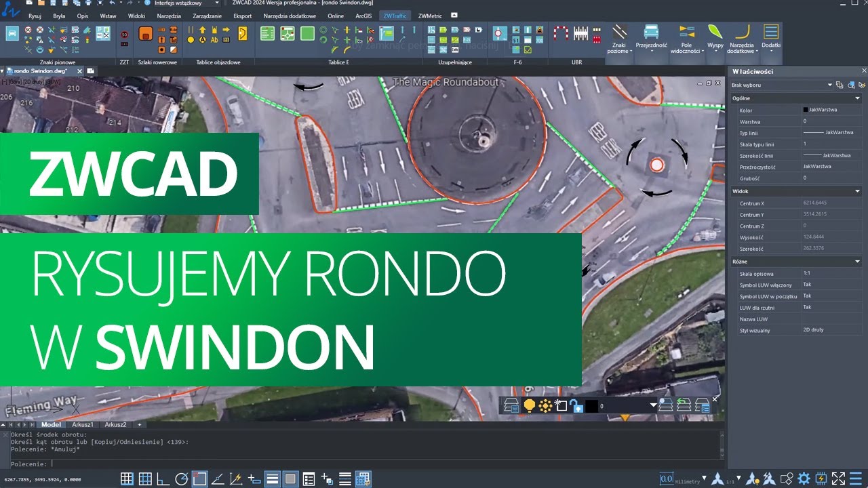Collapse the Widok properties section
The image size is (868, 488).
point(857,192)
